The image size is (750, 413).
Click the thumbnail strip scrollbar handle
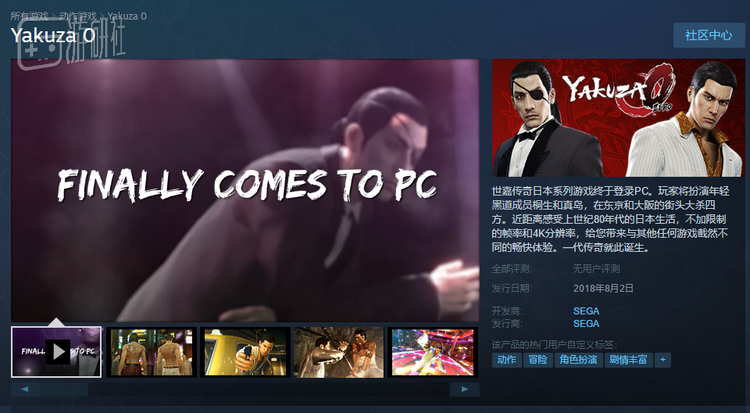(x=65, y=389)
